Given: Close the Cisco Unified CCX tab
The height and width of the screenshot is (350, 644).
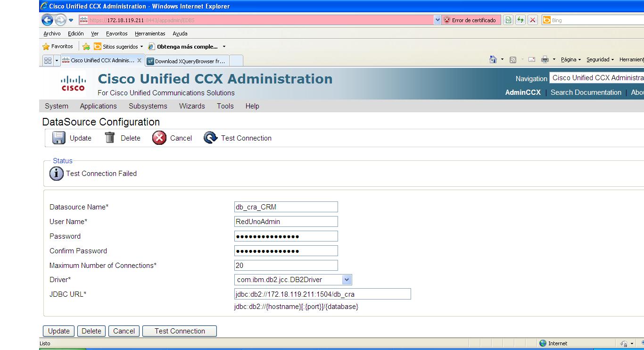Looking at the screenshot, I should 139,60.
